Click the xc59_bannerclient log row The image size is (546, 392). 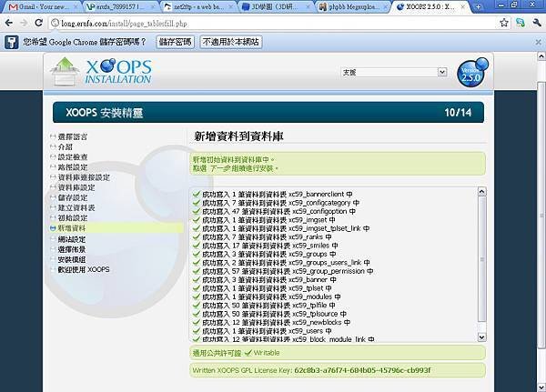point(272,195)
